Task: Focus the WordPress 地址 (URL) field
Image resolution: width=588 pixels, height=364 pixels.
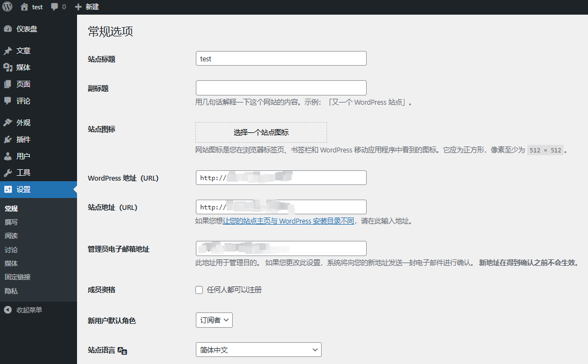Action: coord(281,178)
